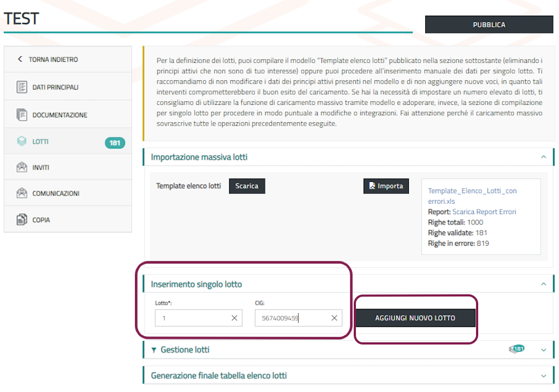The height and width of the screenshot is (392, 559).
Task: Expand the Gestione lotti section
Action: (543, 349)
